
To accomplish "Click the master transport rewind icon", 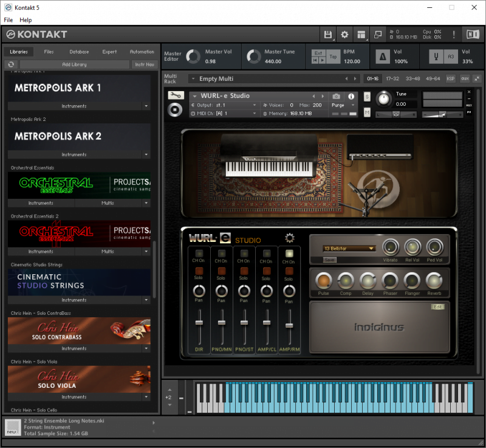I will 315,60.
